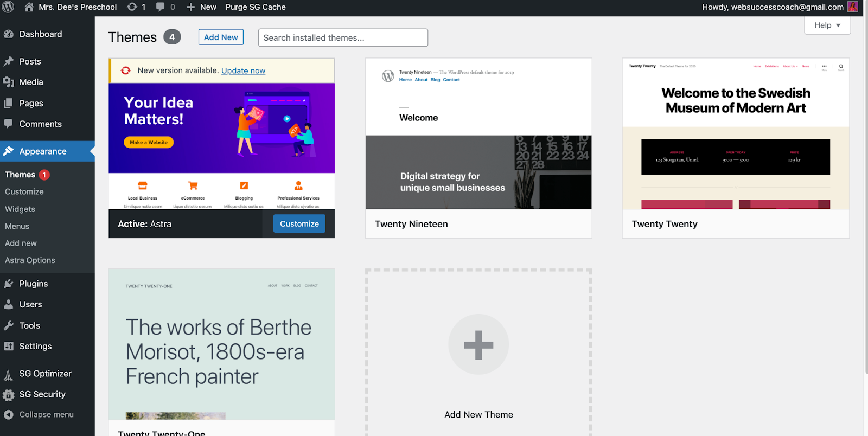The image size is (868, 436).
Task: Click the Update now link for Astra
Action: tap(243, 70)
